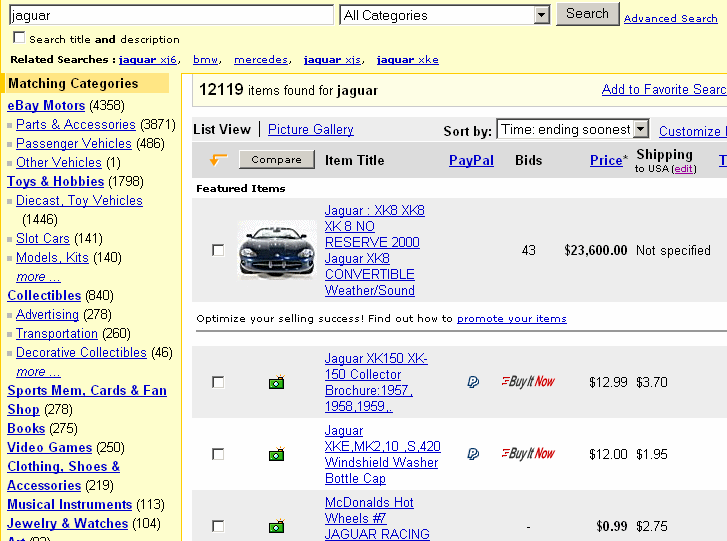Image resolution: width=727 pixels, height=541 pixels.
Task: Switch to Picture Gallery view
Action: point(311,129)
